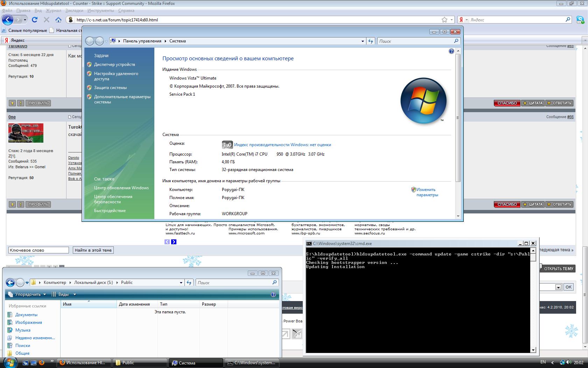588x368 pixels.
Task: Open Documents favorite link in explorer
Action: 26,315
